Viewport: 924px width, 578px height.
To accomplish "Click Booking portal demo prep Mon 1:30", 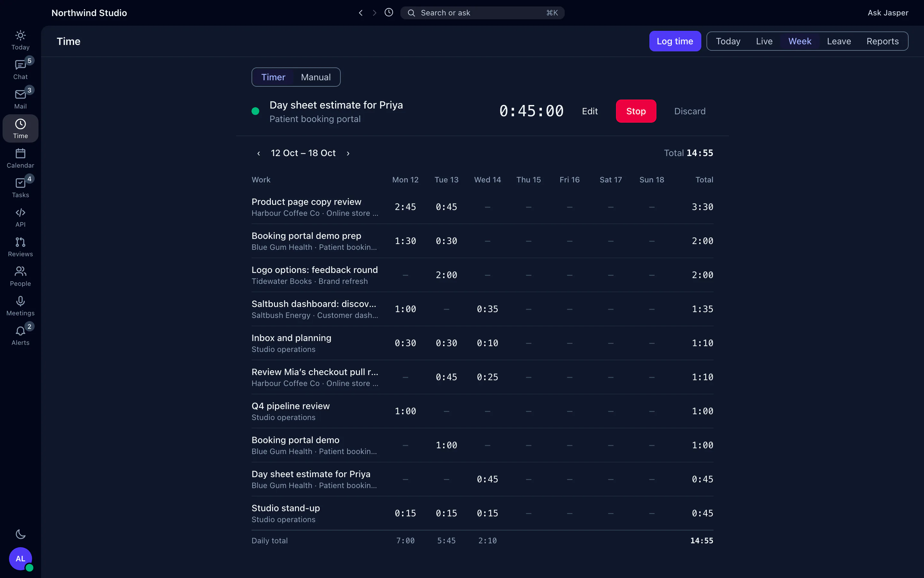I will pyautogui.click(x=405, y=241).
